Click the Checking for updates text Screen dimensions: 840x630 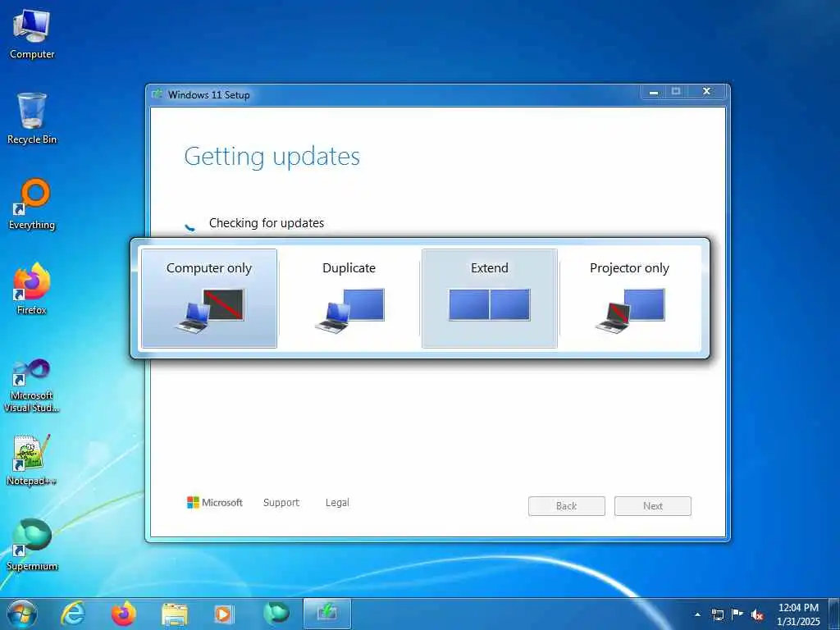267,223
